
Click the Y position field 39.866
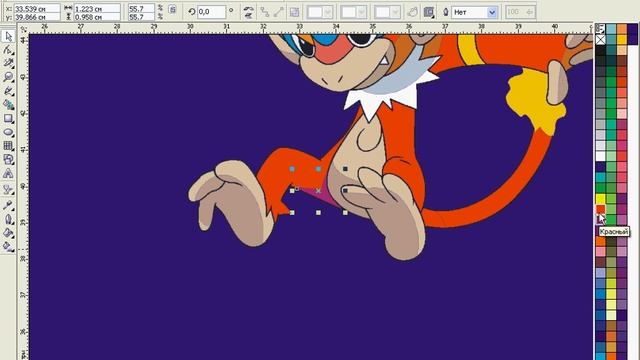(x=37, y=17)
